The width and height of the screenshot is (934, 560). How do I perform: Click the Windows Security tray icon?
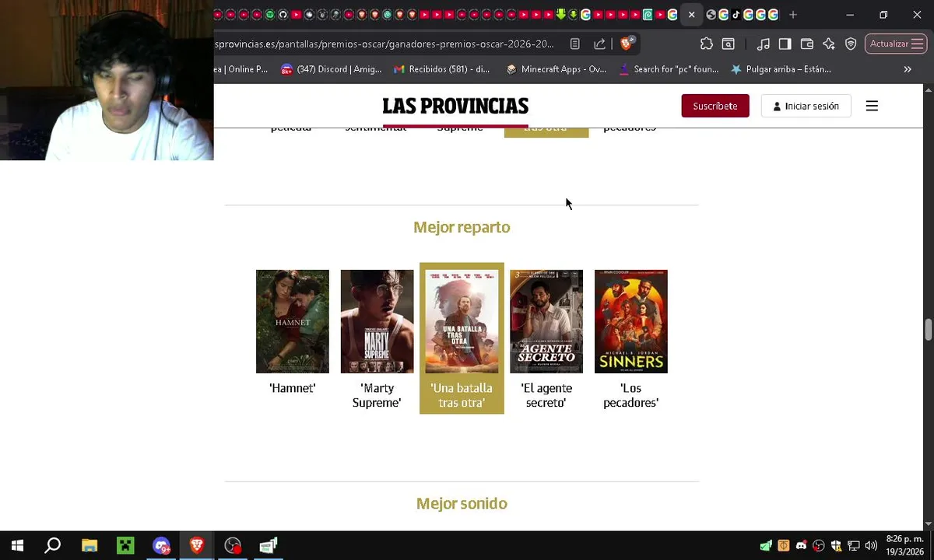[x=836, y=546]
